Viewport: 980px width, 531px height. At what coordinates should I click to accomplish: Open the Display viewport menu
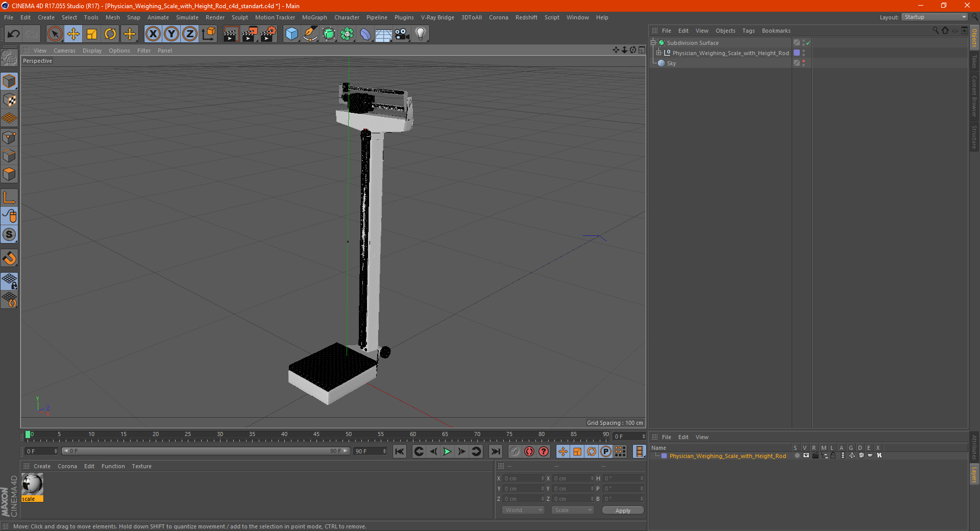tap(92, 51)
